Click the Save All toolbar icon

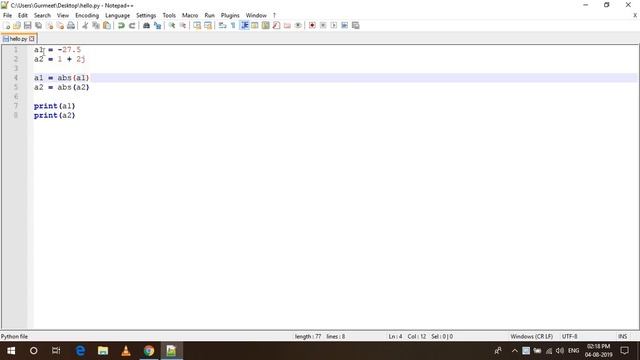38,25
